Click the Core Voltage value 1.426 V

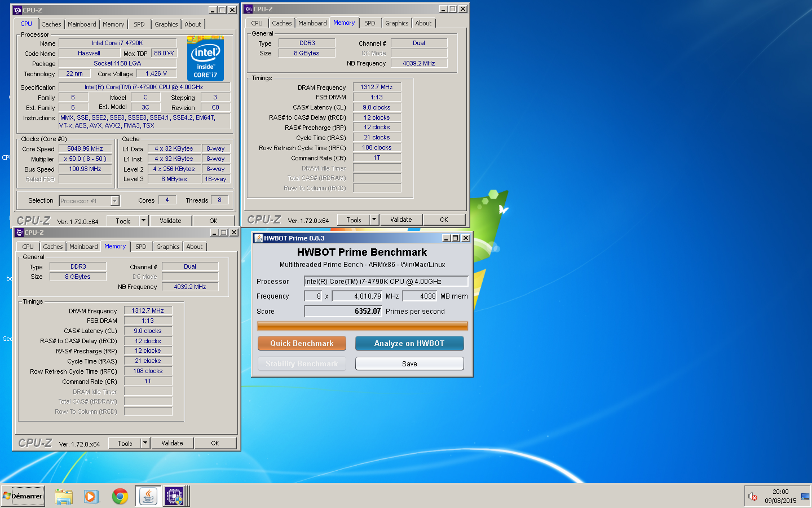click(156, 73)
